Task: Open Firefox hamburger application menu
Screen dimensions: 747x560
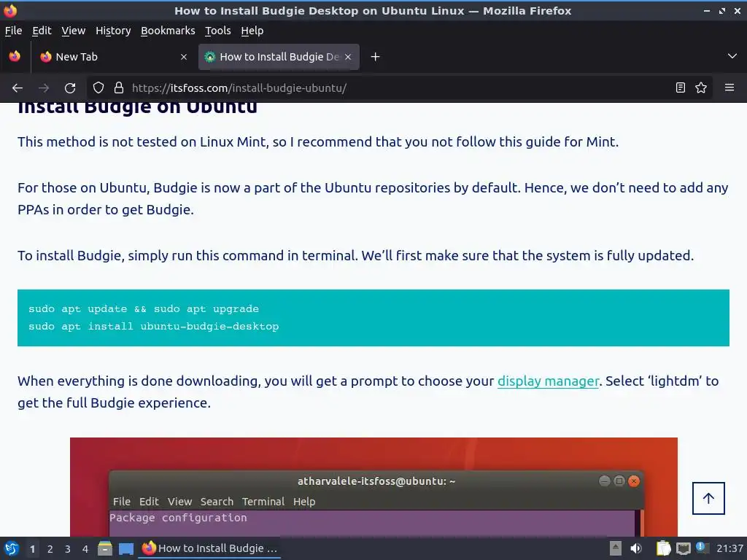Action: pyautogui.click(x=729, y=87)
